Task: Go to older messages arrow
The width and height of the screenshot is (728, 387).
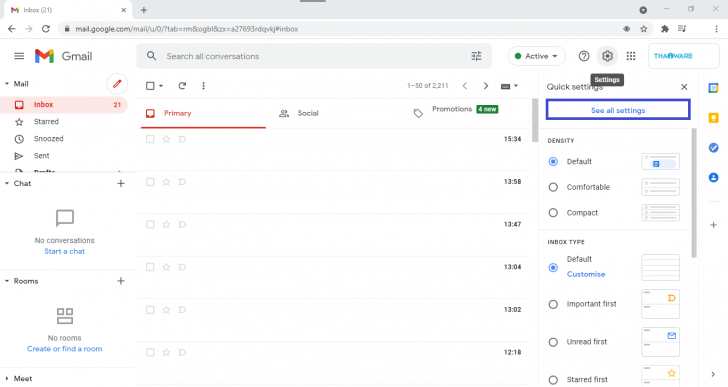Action: pos(486,86)
